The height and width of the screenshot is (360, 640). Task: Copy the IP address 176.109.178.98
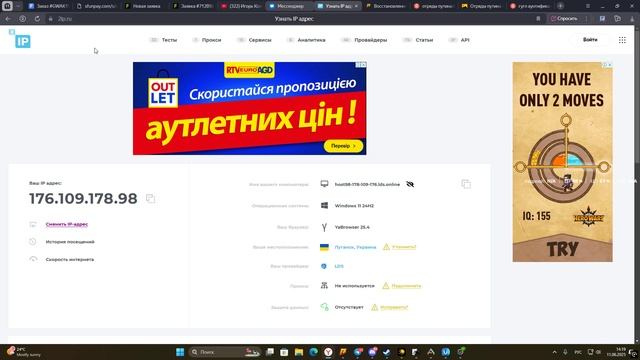pos(150,198)
